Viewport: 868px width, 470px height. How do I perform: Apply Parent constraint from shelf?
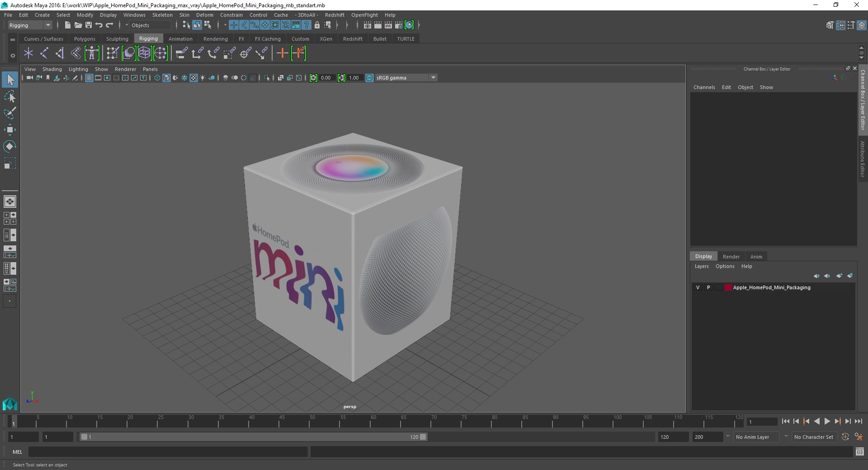click(x=182, y=53)
